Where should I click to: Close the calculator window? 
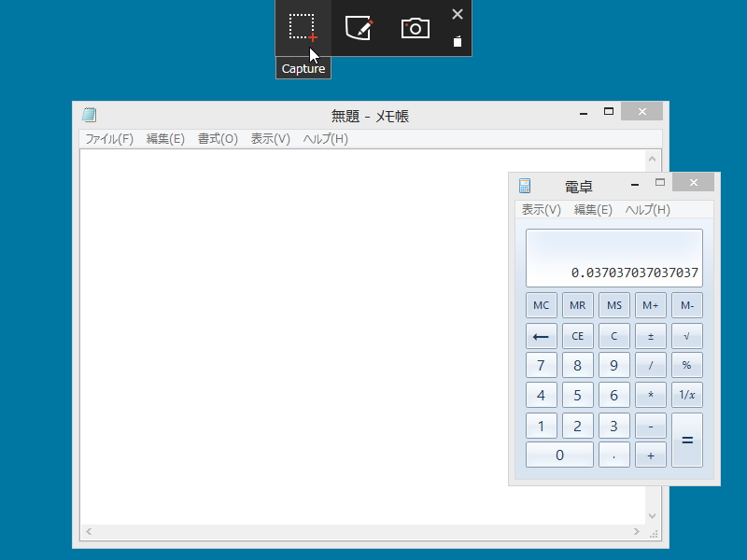pyautogui.click(x=693, y=182)
